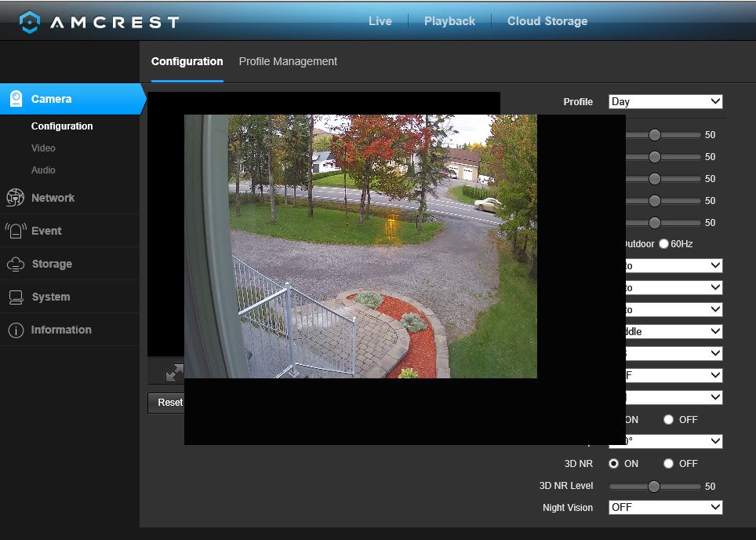Select the Event alarm icon
Viewport: 756px width, 540px height.
16,231
